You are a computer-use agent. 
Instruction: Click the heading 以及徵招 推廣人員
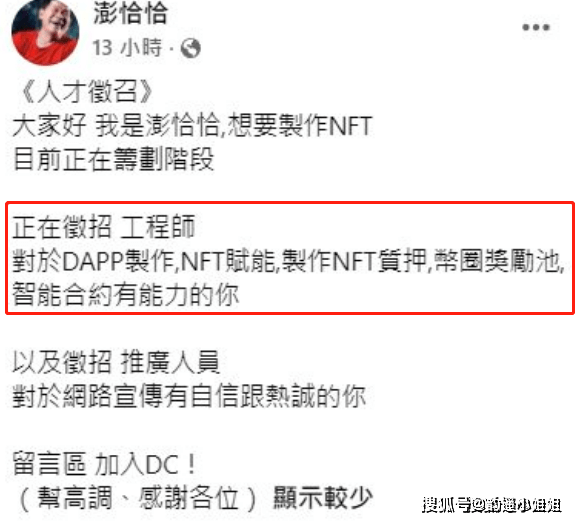(x=116, y=362)
